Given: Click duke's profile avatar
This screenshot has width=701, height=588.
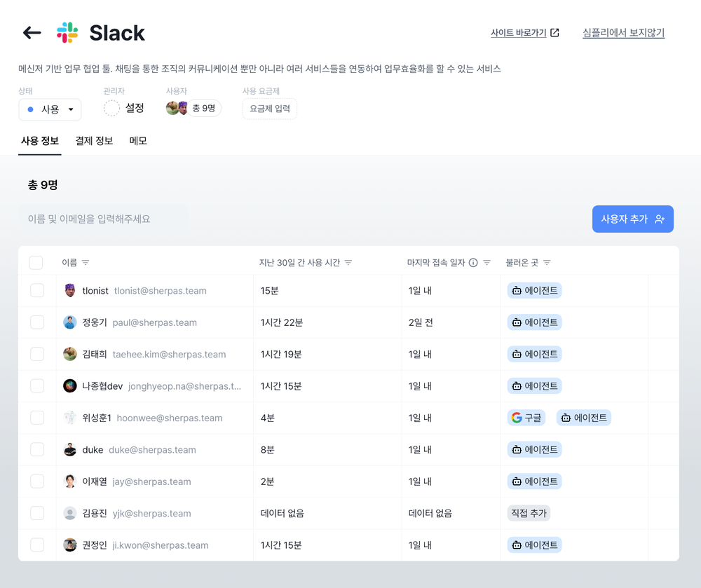Looking at the screenshot, I should (69, 449).
